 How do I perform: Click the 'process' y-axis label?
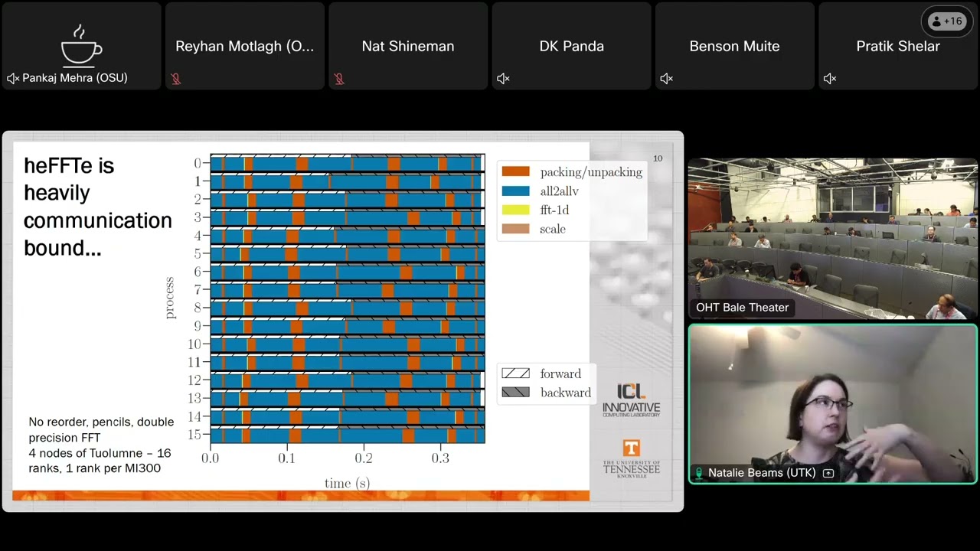coord(169,298)
